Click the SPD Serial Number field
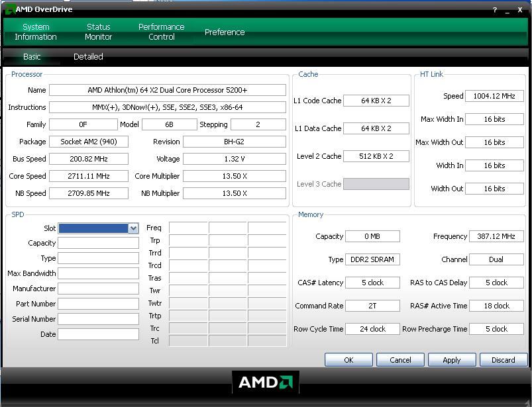Viewport: 532px width, 407px height. click(x=99, y=319)
